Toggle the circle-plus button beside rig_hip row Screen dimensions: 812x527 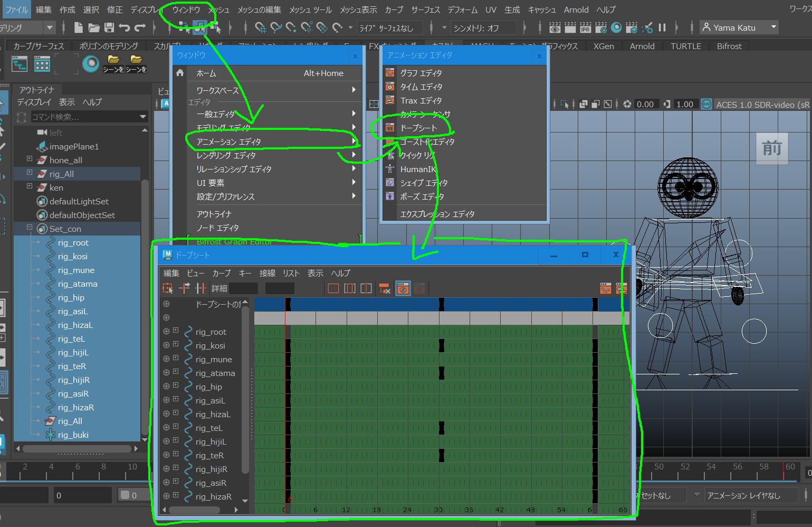166,386
